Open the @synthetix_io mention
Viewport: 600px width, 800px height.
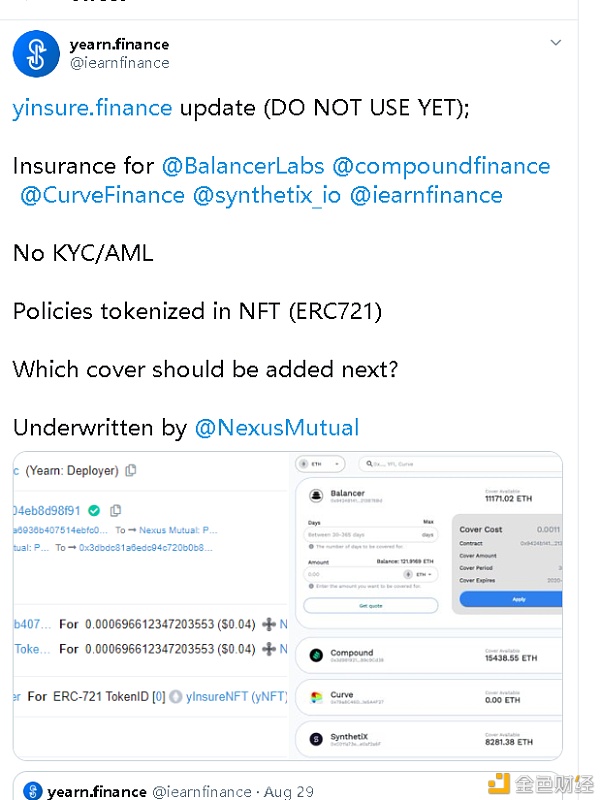pyautogui.click(x=267, y=195)
